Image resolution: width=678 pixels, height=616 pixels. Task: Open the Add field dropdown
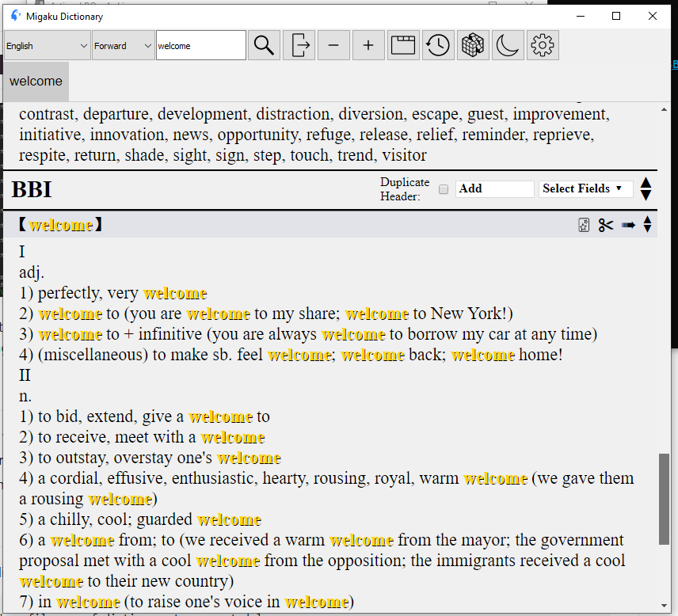coord(495,189)
